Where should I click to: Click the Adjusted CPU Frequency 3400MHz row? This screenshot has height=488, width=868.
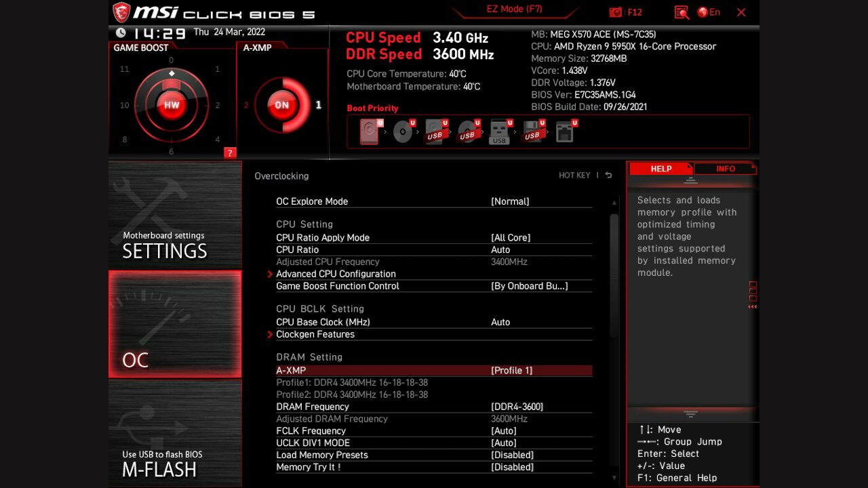pyautogui.click(x=434, y=262)
